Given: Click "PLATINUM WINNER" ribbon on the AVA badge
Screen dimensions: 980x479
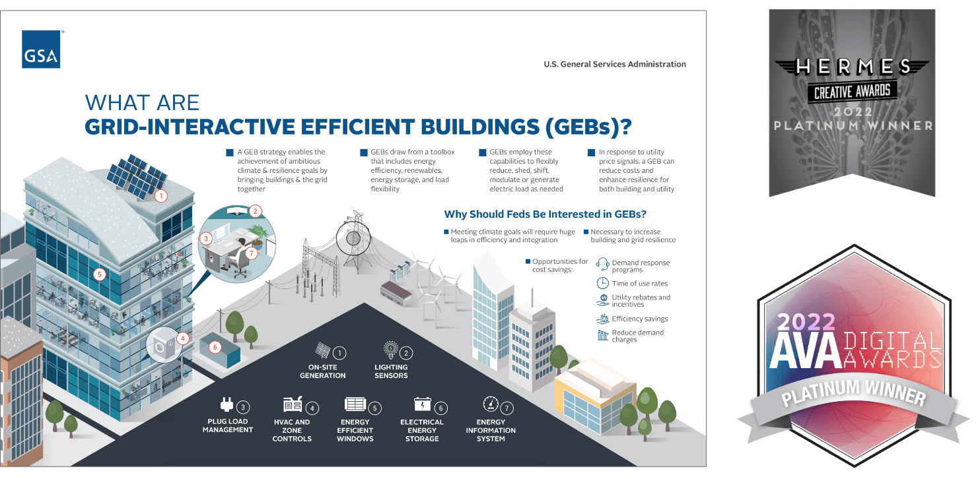Looking at the screenshot, I should 854,392.
